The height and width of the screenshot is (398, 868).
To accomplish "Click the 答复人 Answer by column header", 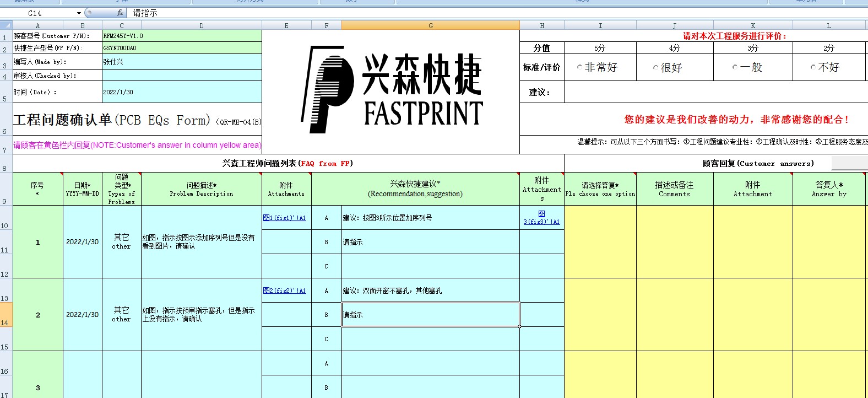I will pos(828,189).
